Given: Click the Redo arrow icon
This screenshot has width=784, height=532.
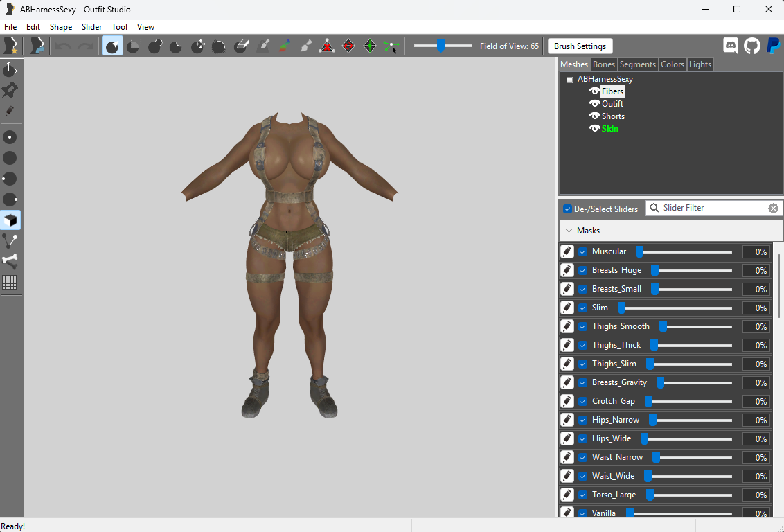Looking at the screenshot, I should (x=85, y=46).
